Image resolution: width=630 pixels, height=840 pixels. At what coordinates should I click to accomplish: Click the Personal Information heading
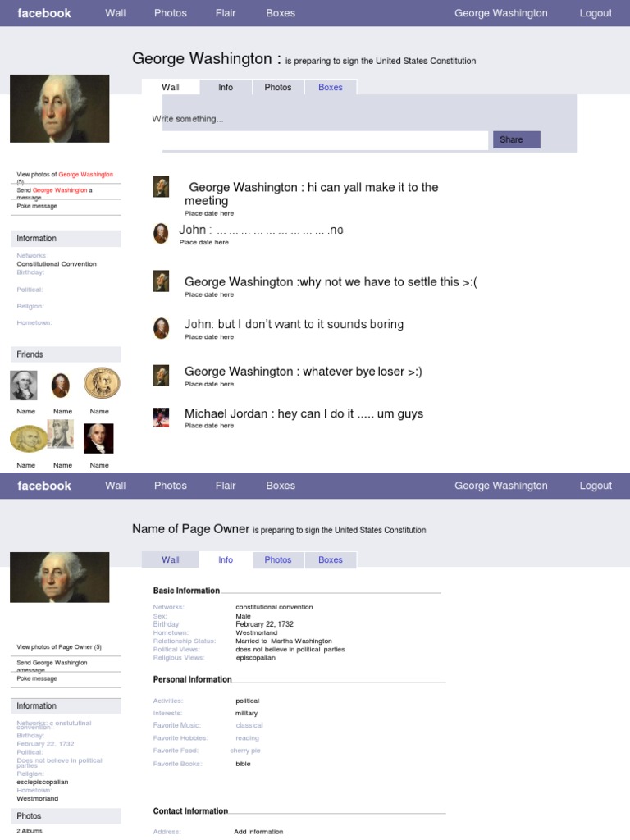(x=192, y=679)
